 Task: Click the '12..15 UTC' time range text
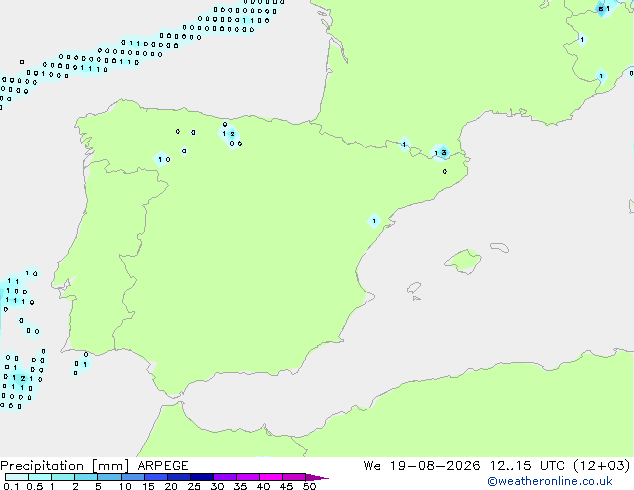click(x=526, y=465)
